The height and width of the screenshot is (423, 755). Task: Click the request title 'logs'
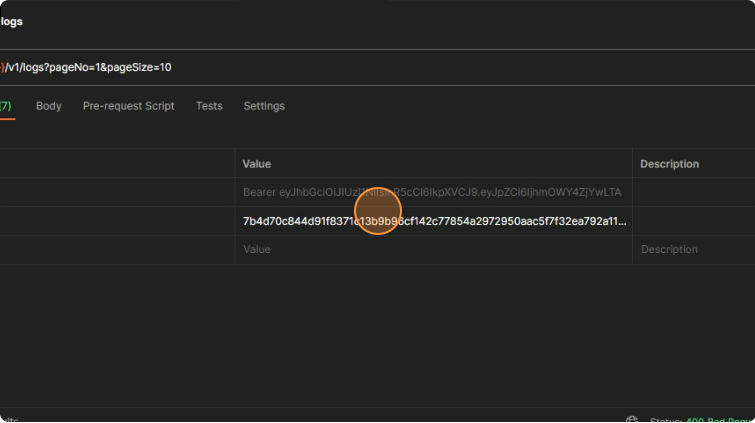coord(12,22)
